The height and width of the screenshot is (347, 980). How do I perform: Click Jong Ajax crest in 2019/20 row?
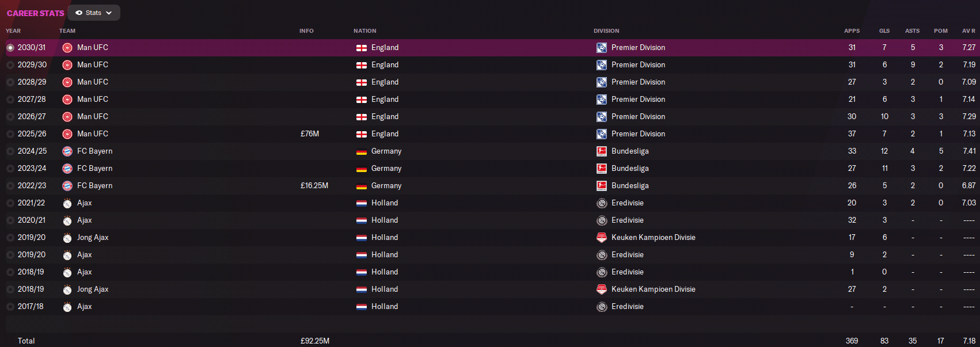tap(67, 238)
